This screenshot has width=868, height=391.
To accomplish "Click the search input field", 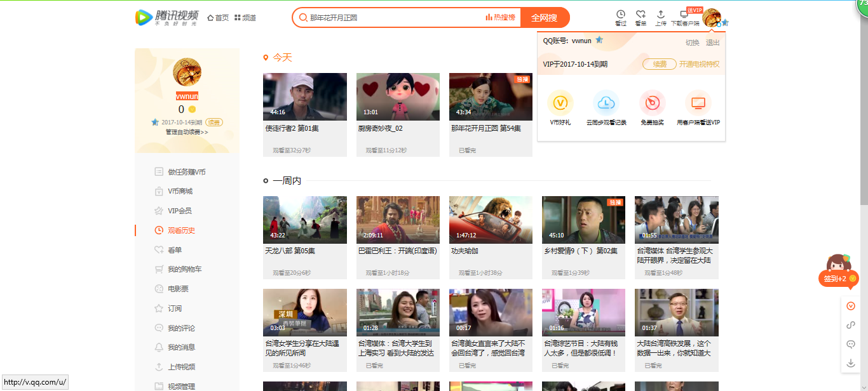I will coord(394,18).
